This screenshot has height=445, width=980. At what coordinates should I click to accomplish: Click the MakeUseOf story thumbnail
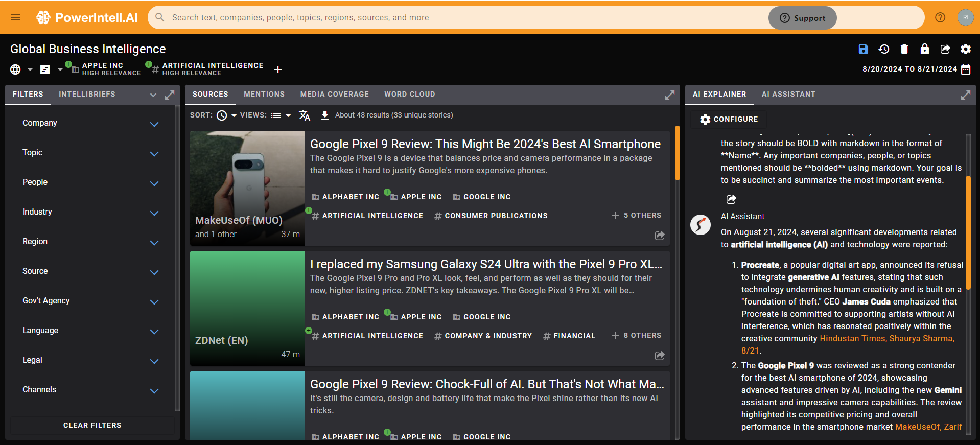[247, 188]
